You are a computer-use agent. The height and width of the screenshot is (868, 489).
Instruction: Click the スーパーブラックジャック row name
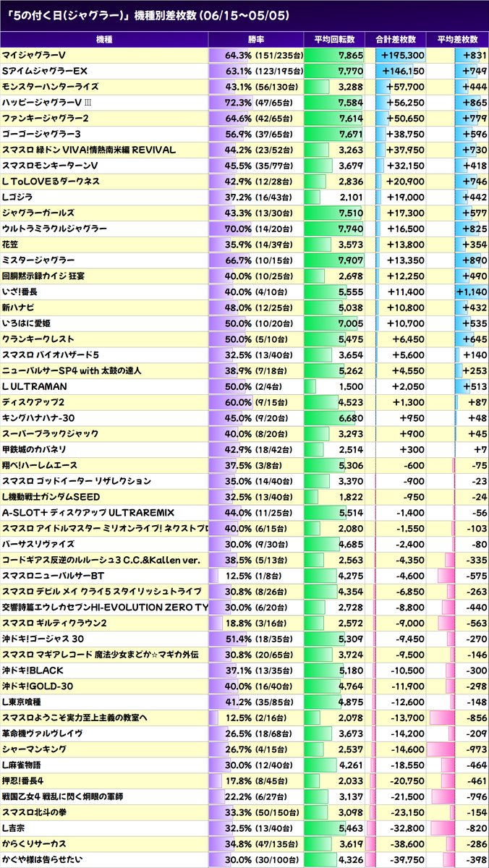(x=51, y=434)
